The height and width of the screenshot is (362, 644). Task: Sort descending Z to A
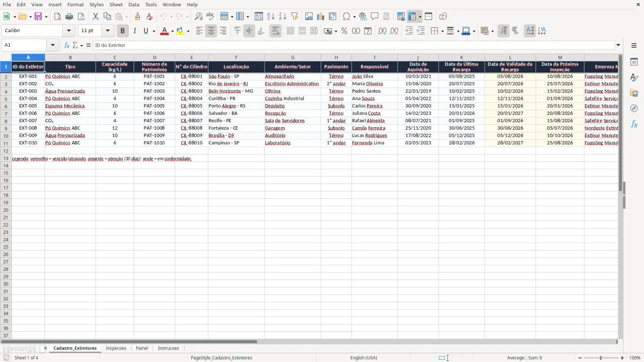pos(282,17)
